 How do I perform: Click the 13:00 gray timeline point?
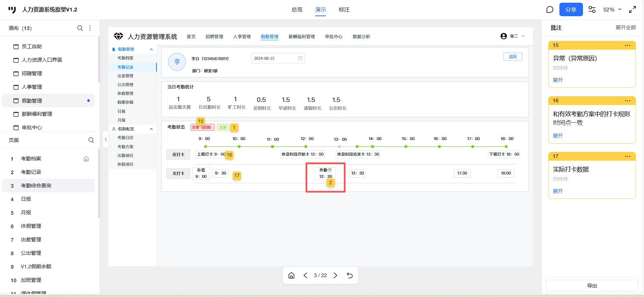340,146
